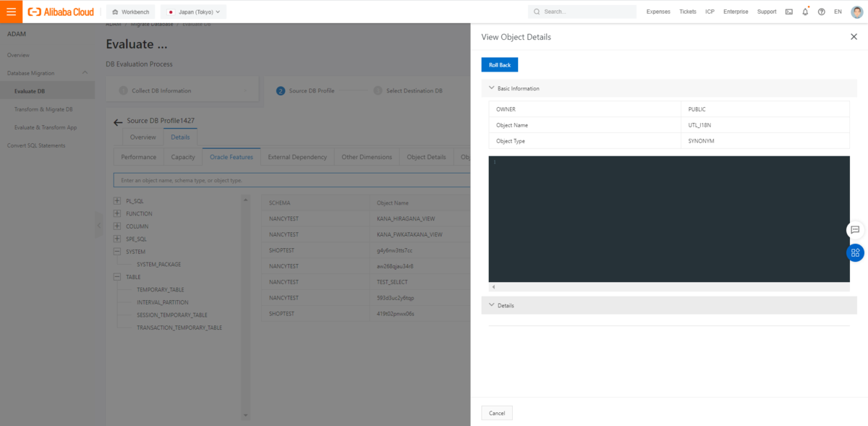Collapse the sidebar with the handle arrow
Viewport: 868px width, 426px height.
point(98,226)
